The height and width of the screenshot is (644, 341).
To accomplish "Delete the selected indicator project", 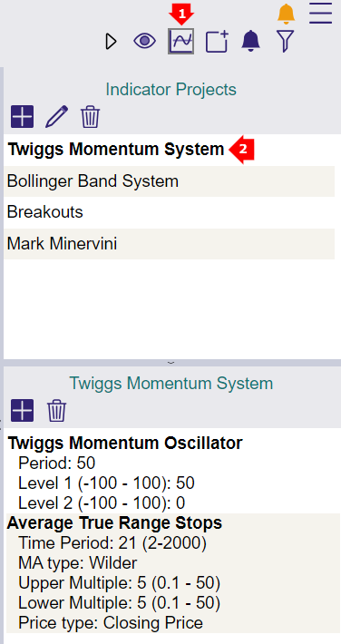I will point(91,117).
